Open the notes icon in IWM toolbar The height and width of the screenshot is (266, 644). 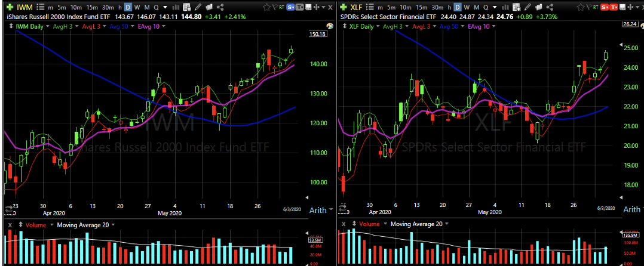209,7
